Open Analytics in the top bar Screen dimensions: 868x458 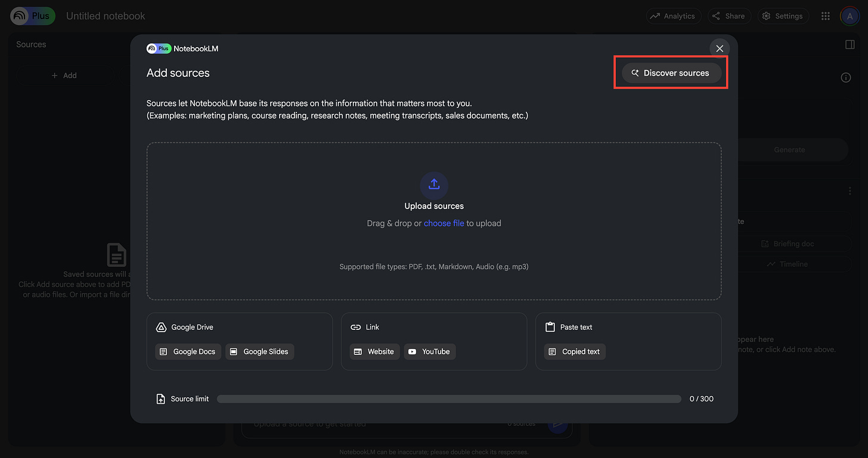click(x=674, y=16)
